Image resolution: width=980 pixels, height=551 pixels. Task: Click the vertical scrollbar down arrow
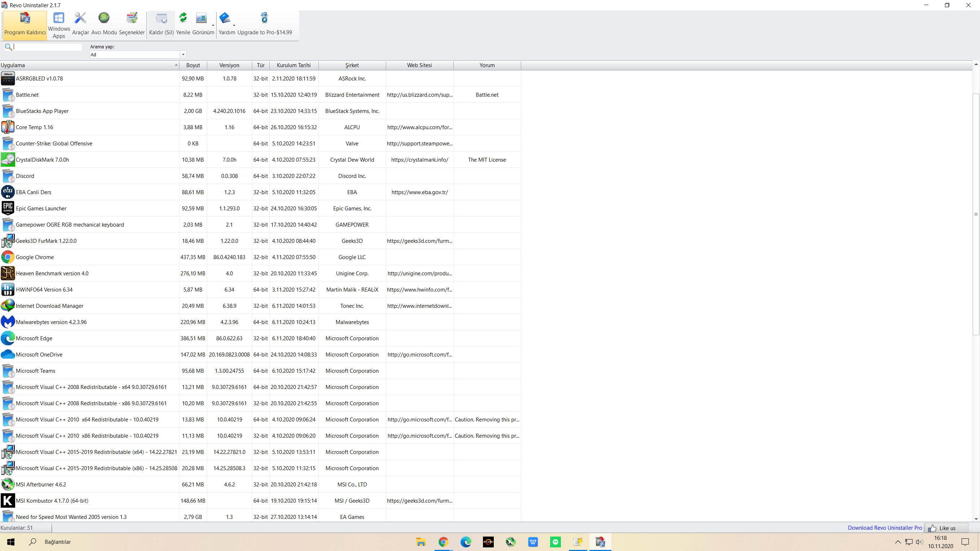tap(976, 519)
